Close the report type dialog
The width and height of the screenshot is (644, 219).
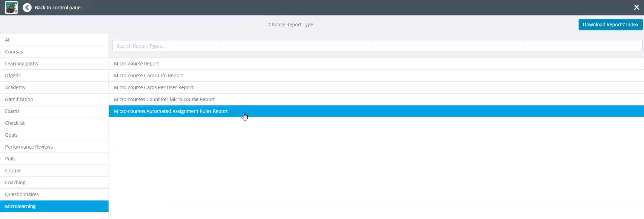pos(636,7)
